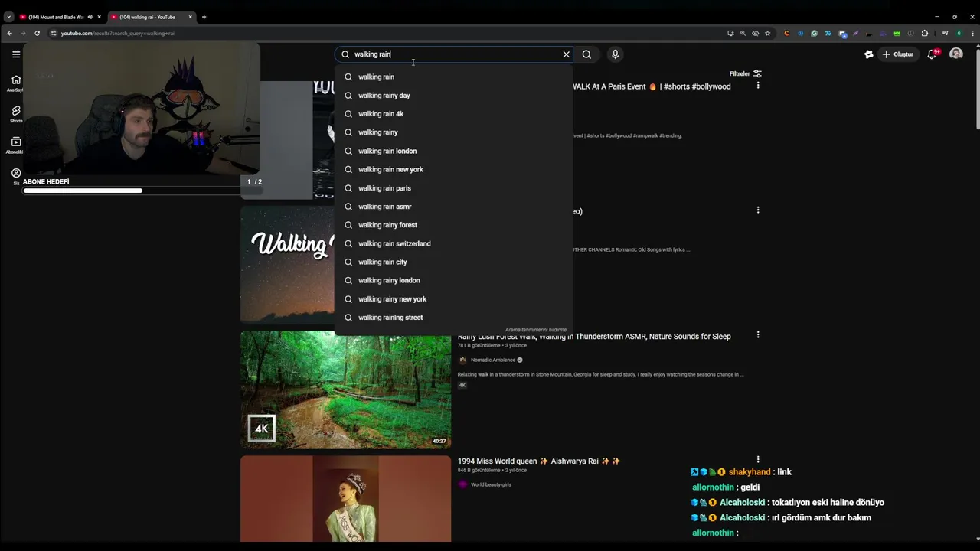Close the 'walking rai - YouTube' tab
Image resolution: width=980 pixels, height=551 pixels.
[x=190, y=17]
